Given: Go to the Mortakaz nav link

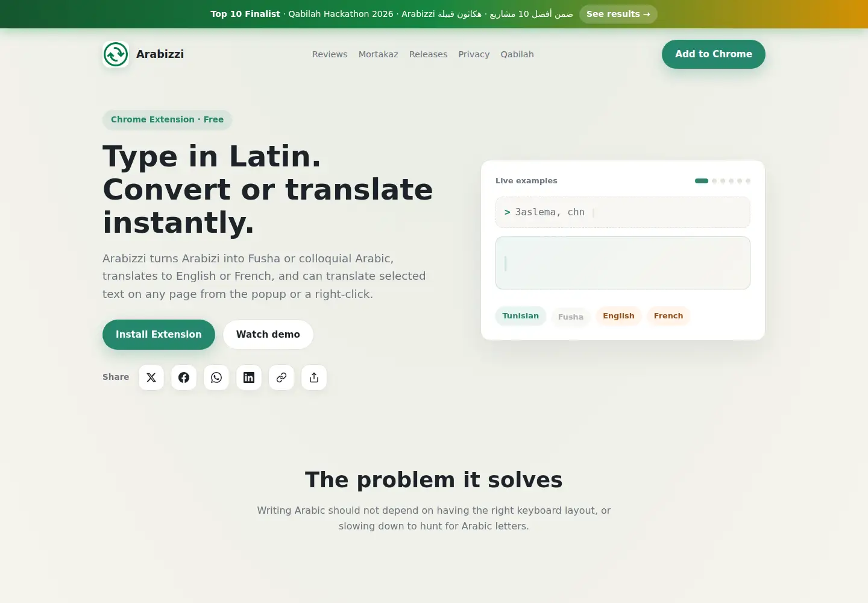Looking at the screenshot, I should (379, 54).
